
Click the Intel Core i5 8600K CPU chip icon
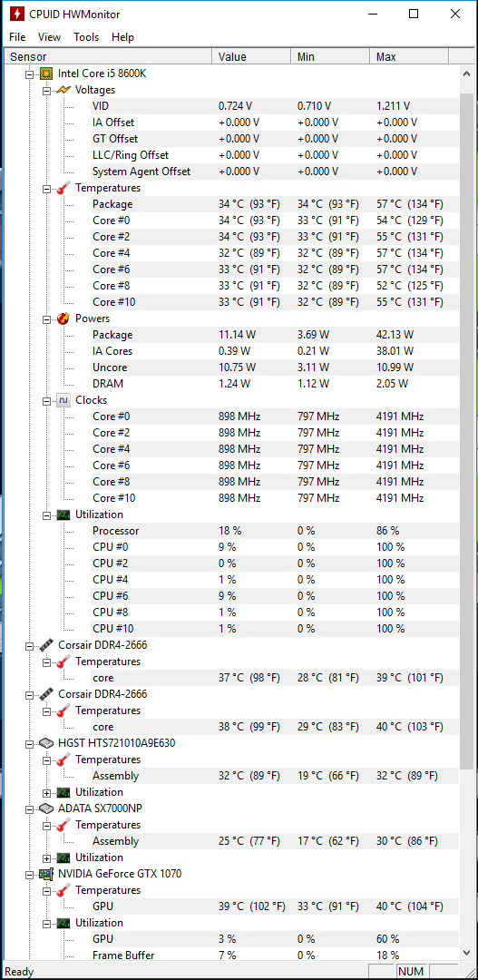tap(46, 73)
